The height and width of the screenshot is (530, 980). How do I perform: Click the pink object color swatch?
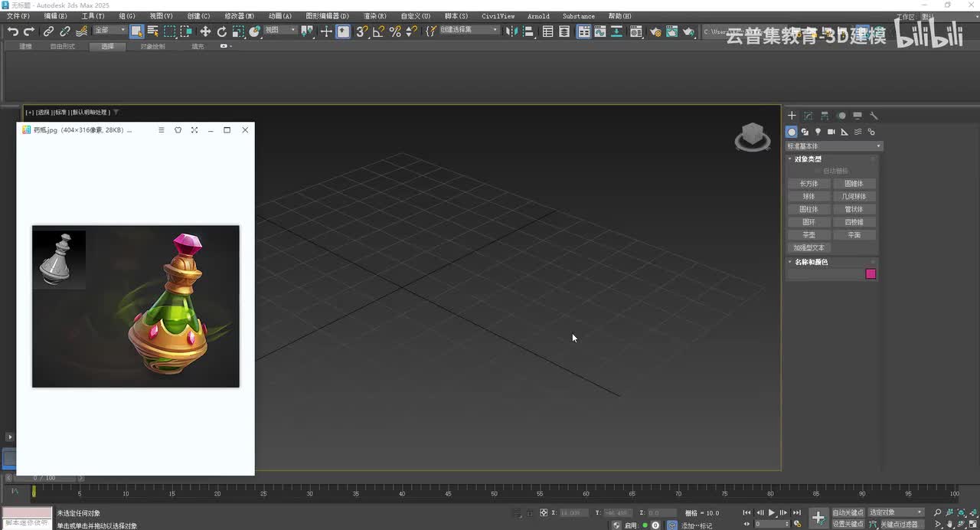871,274
